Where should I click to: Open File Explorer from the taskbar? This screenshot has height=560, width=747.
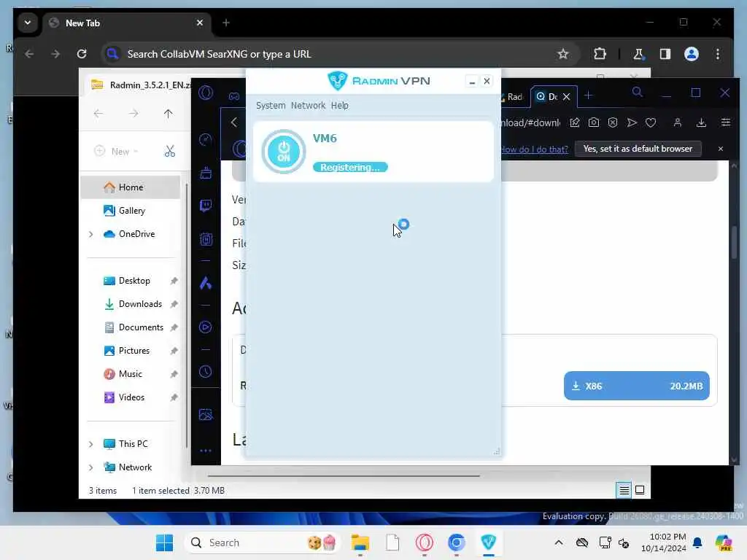(x=360, y=542)
